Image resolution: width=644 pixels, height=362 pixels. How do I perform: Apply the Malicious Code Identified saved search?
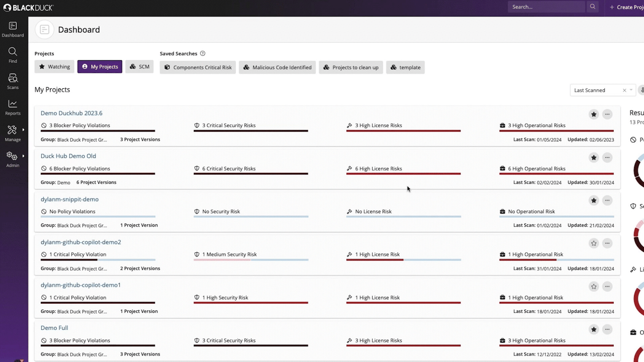[x=277, y=67]
